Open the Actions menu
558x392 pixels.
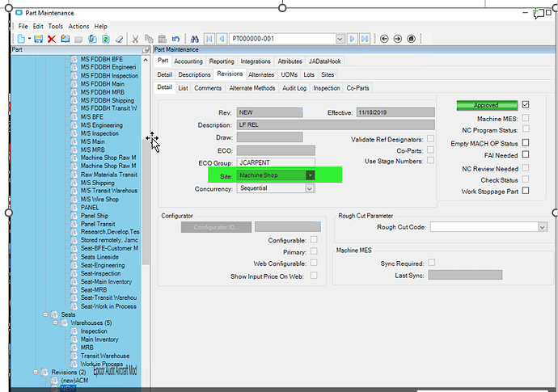pos(78,27)
